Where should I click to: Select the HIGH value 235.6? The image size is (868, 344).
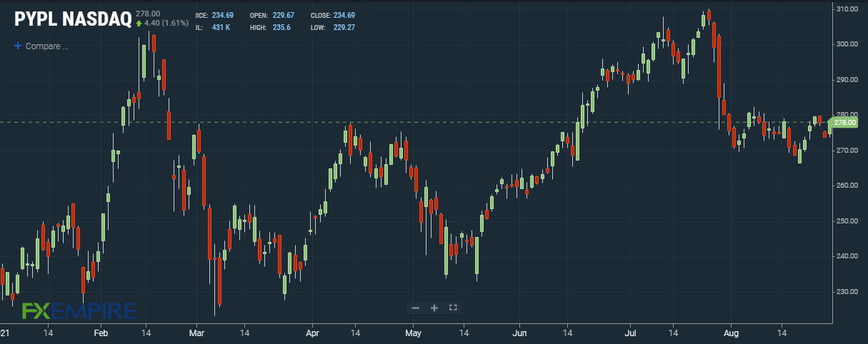click(281, 27)
